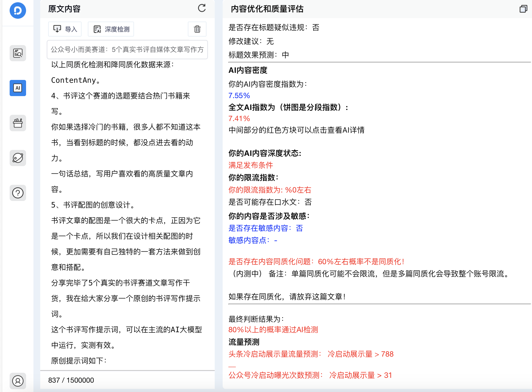Click the red 7.41% full-text AI index

coord(239,118)
